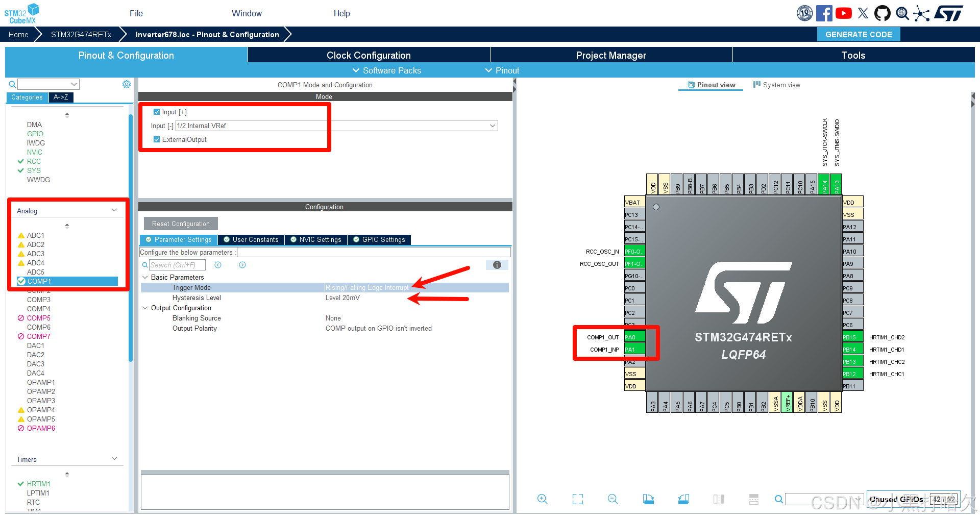Viewport: 980px width, 519px height.
Task: Click the sidebar search magnifier icon
Action: 12,84
